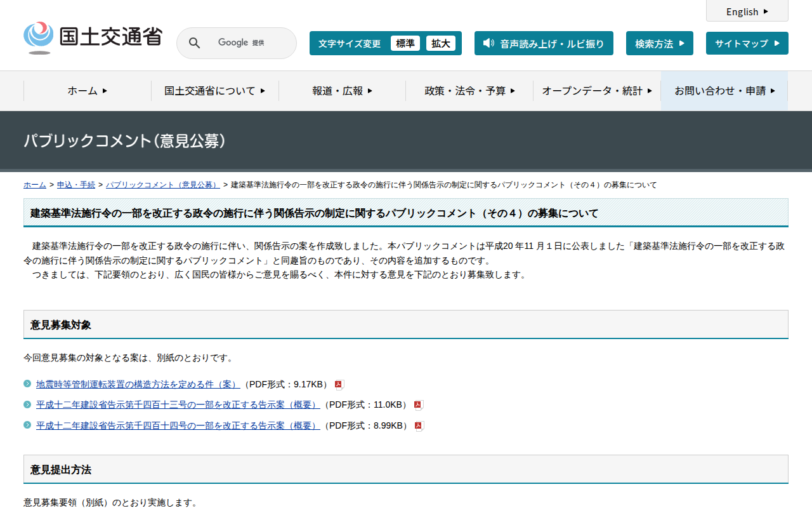Click PDF icon beside 地震時等管制運転装置 link
Viewport: 812px width, 508px height.
coord(339,384)
